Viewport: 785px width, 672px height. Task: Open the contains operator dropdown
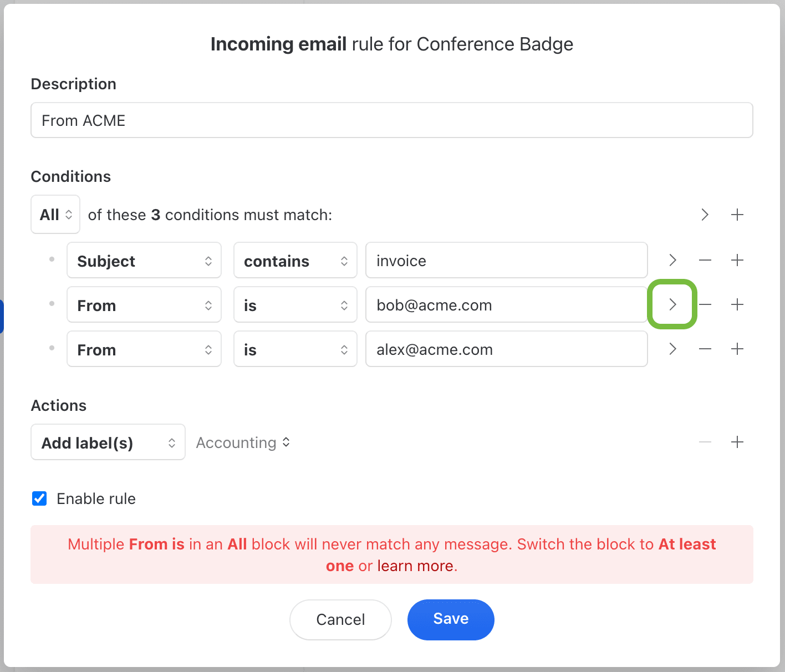(295, 261)
